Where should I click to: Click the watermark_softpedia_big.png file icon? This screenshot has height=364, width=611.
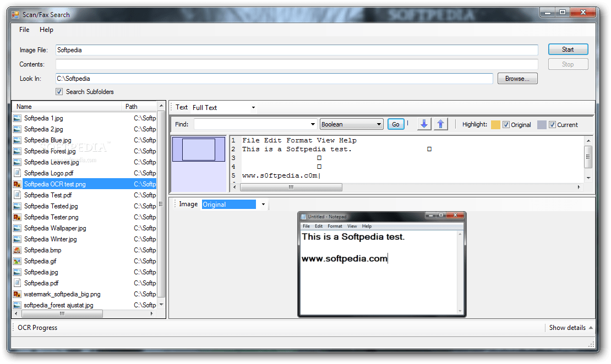pos(17,294)
